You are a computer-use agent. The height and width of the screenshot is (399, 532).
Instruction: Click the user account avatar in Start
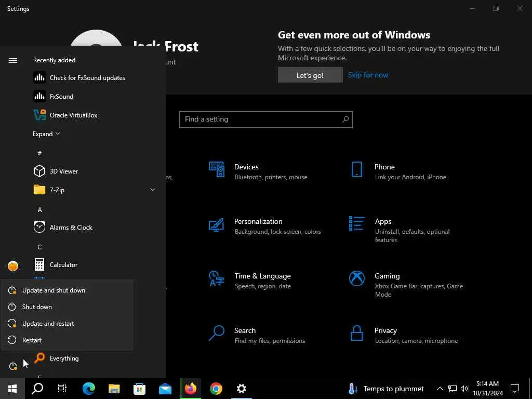pos(13,266)
